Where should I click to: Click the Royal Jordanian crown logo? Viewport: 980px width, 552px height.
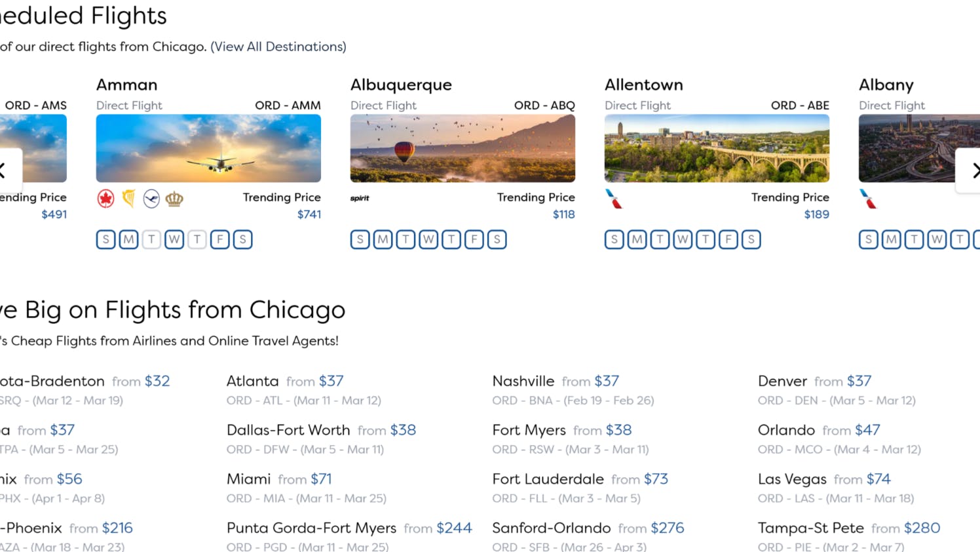point(174,199)
